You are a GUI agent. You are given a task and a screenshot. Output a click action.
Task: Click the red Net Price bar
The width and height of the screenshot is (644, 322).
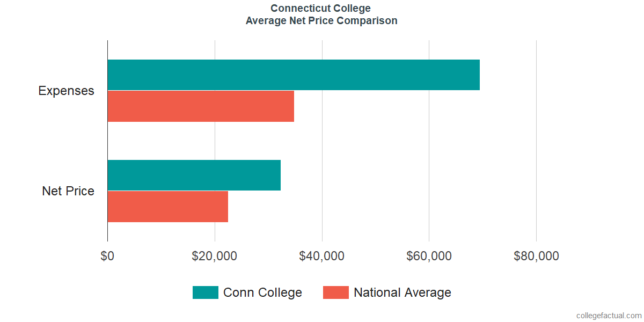[167, 206]
